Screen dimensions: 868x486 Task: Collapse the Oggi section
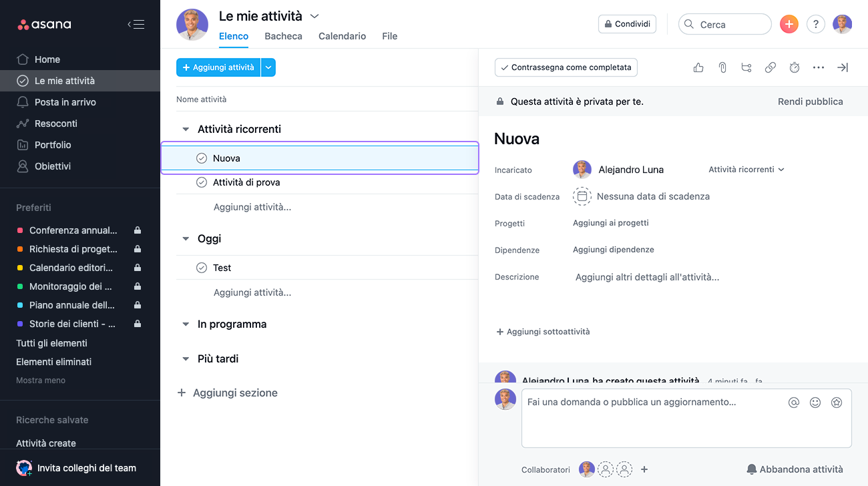coord(186,238)
